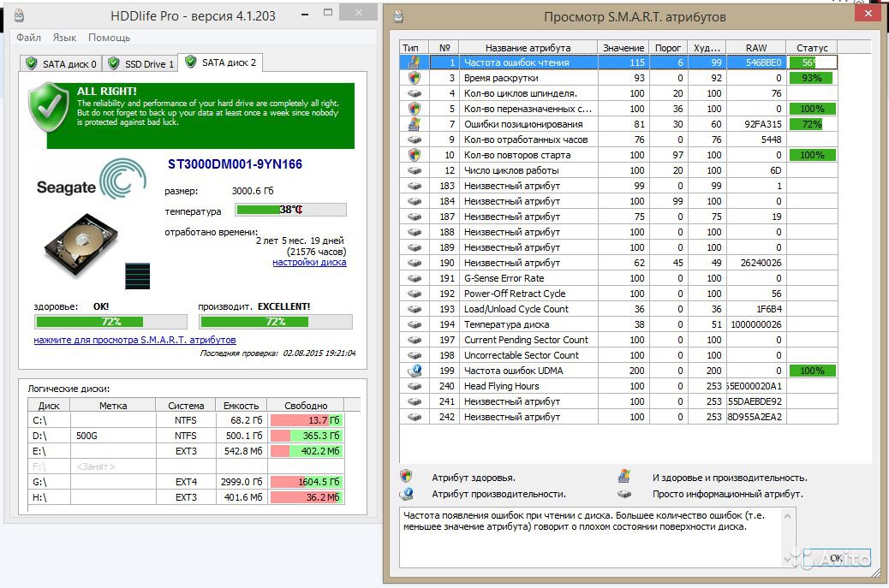Click the shield icon on SSD Drive 1 tab
Screen dimensions: 889x588
(113, 63)
